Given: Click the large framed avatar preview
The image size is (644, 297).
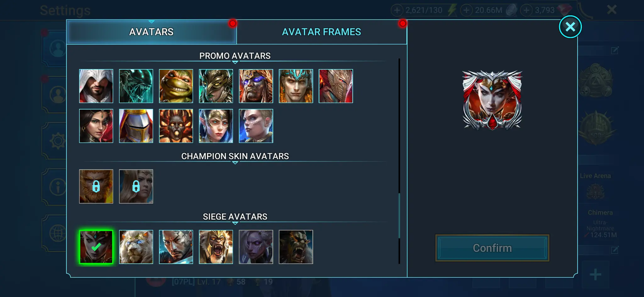Looking at the screenshot, I should pyautogui.click(x=492, y=100).
